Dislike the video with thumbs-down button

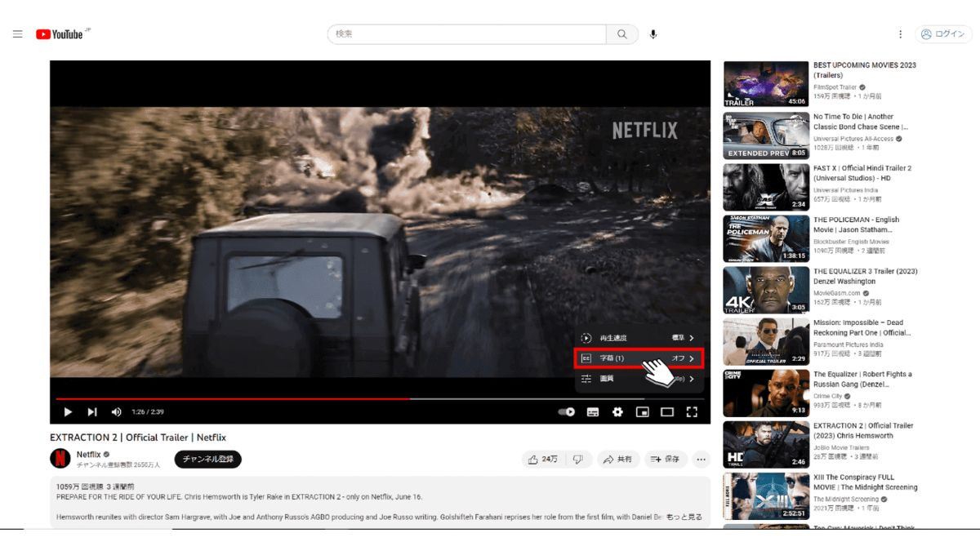(x=578, y=460)
